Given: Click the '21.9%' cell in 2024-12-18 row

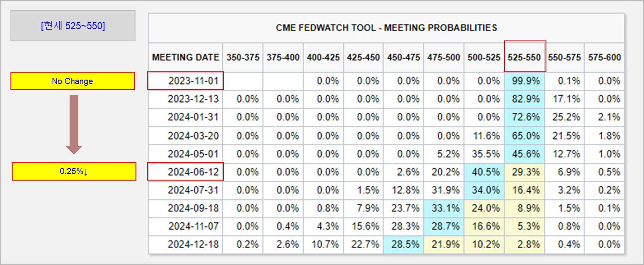Looking at the screenshot, I should click(444, 245).
